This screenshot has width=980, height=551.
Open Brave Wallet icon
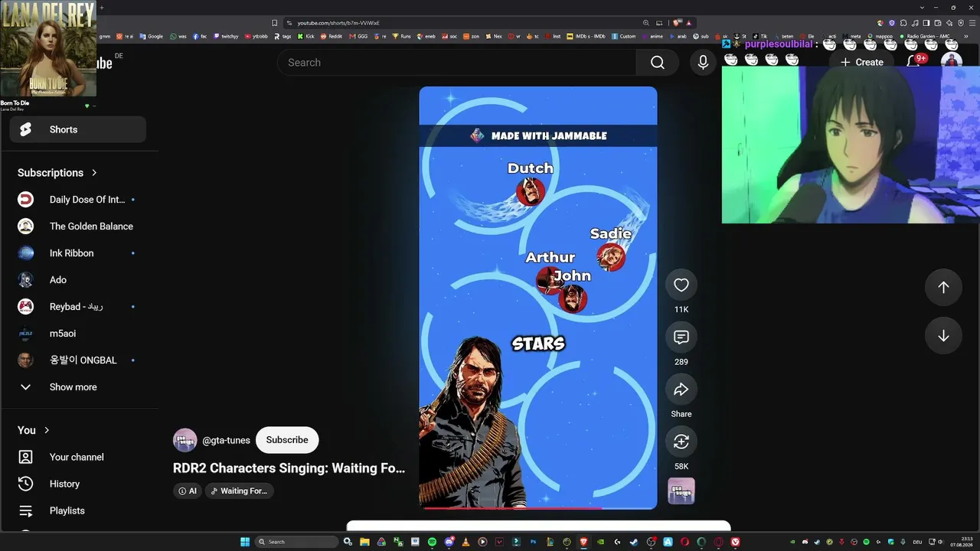(937, 23)
